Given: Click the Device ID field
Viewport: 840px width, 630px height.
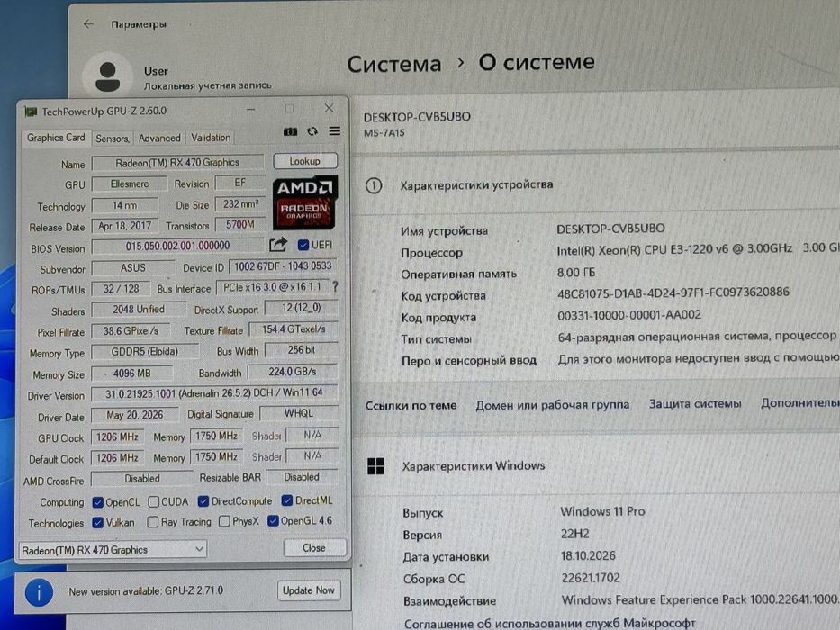Looking at the screenshot, I should coord(283,266).
